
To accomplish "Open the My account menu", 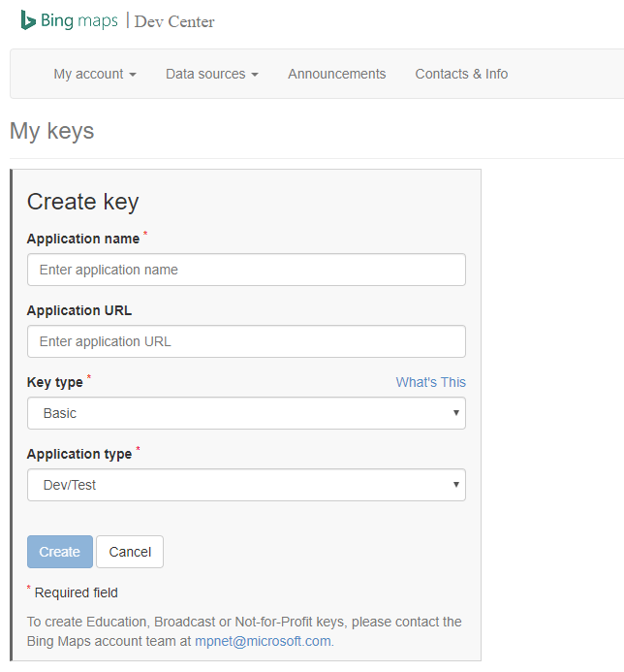I will [x=94, y=74].
